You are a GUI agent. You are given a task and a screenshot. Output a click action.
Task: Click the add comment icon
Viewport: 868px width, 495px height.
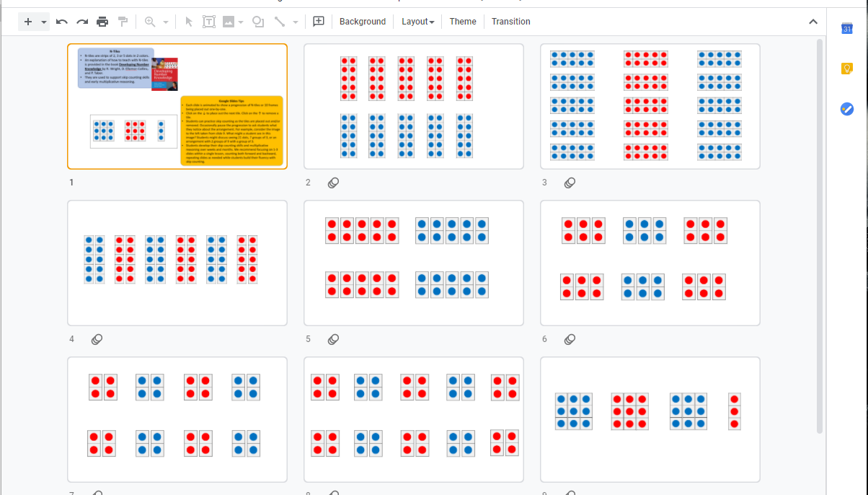click(x=319, y=22)
